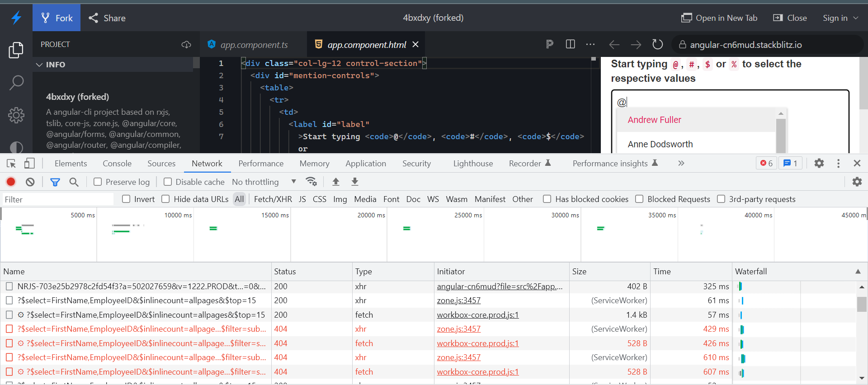This screenshot has width=868, height=385.
Task: Open the Application tab
Action: [x=366, y=163]
